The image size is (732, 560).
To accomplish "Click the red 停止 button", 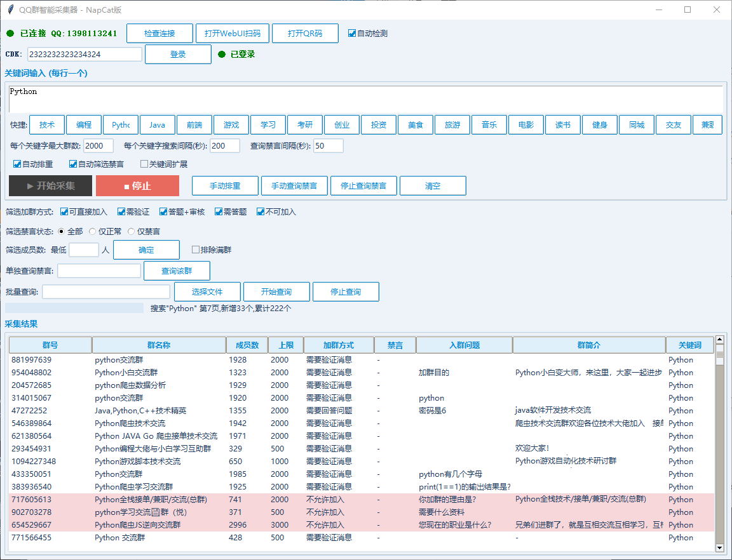I will click(138, 186).
